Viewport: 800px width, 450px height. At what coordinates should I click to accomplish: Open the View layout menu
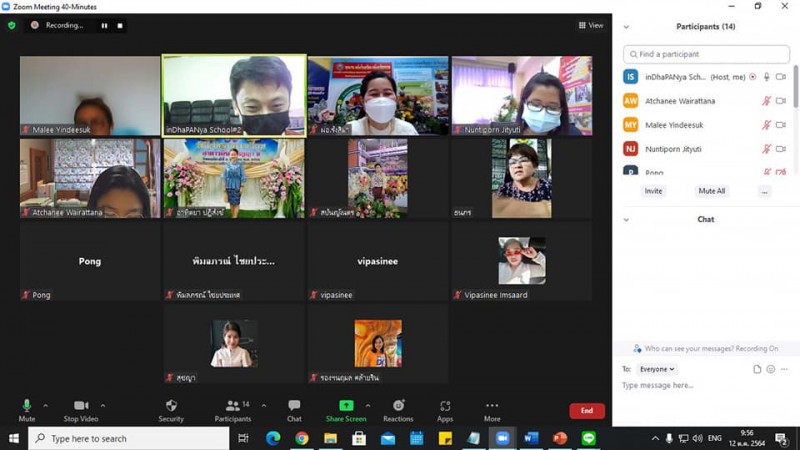click(591, 25)
